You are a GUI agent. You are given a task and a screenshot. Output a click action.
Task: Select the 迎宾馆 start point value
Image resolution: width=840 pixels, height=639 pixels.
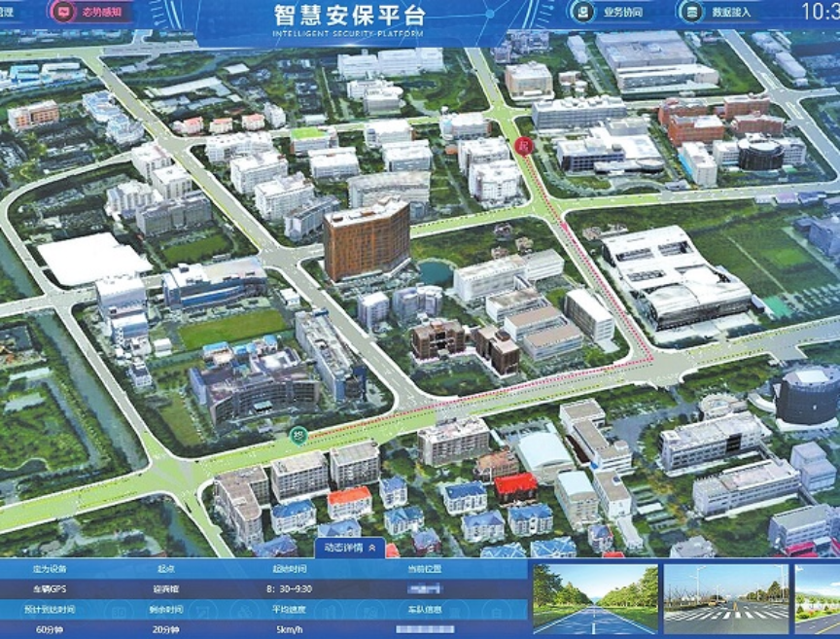(x=165, y=588)
